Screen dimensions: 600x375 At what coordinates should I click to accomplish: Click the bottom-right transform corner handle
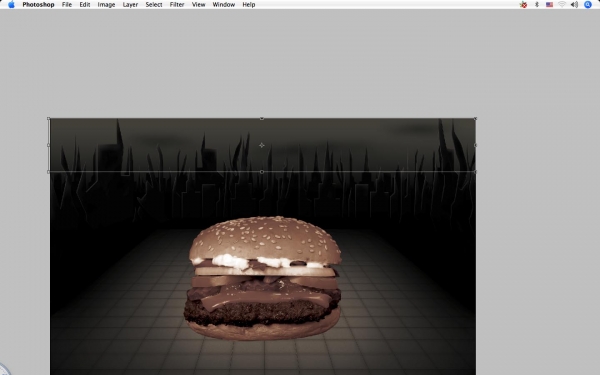tap(475, 172)
